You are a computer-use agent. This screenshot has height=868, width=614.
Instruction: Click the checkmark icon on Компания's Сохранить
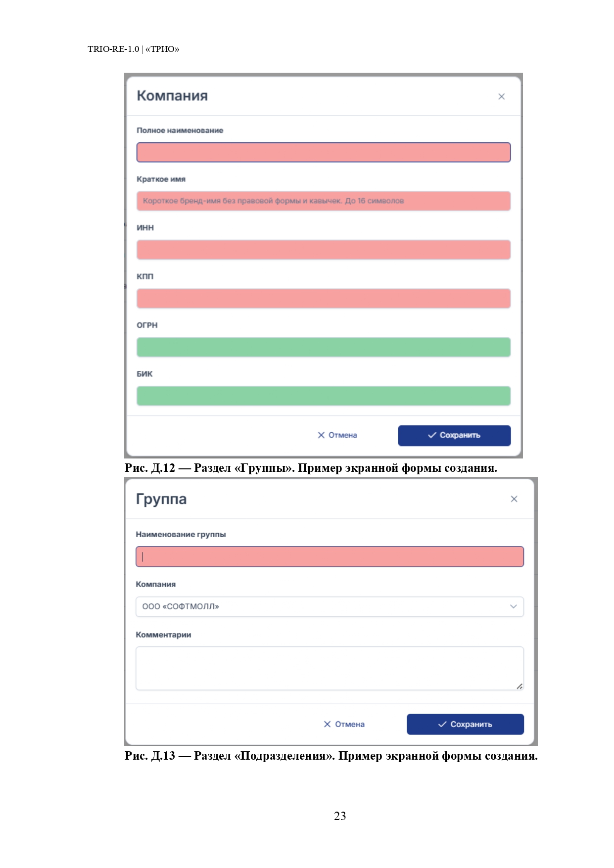432,435
